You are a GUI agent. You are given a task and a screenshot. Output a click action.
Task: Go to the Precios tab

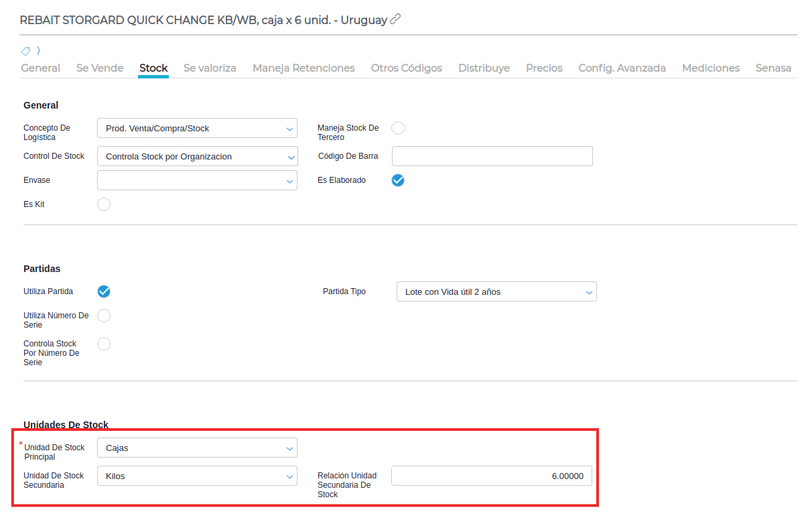coord(544,68)
